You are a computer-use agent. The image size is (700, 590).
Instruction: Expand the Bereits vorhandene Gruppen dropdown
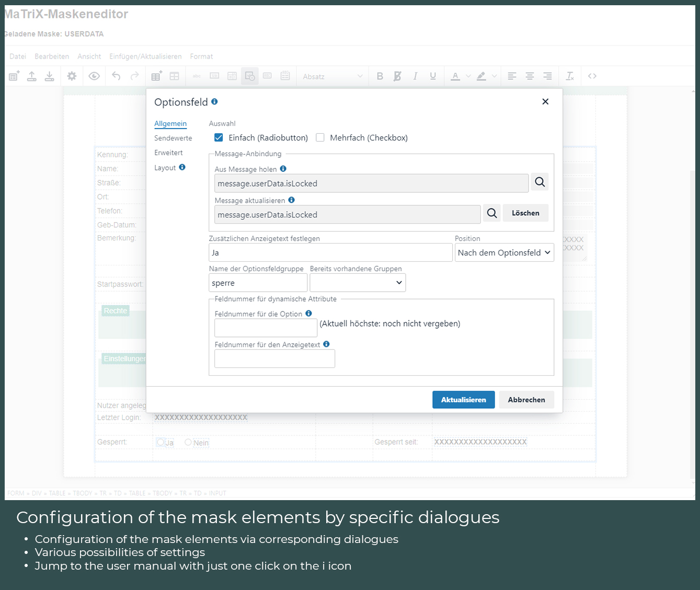pos(358,283)
